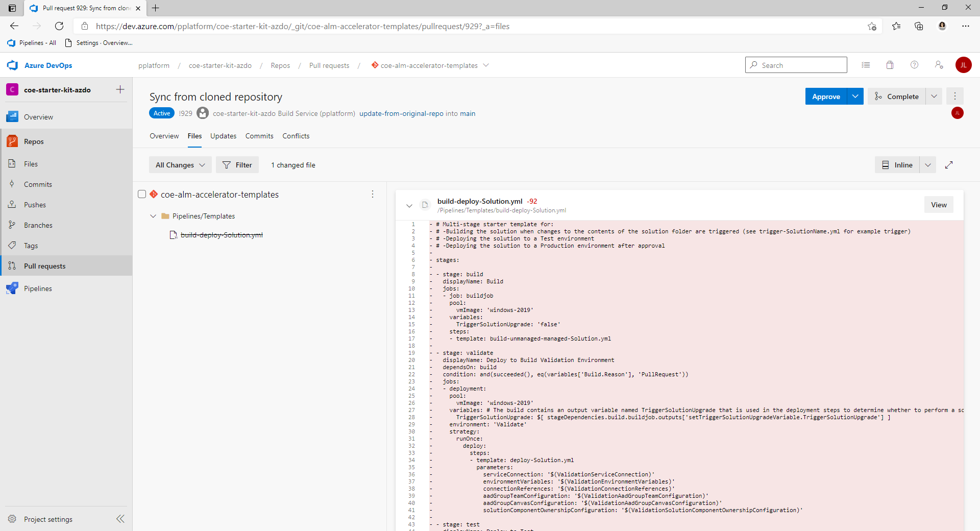Open the Complete options dropdown arrow
Image resolution: width=980 pixels, height=531 pixels.
pyautogui.click(x=934, y=96)
